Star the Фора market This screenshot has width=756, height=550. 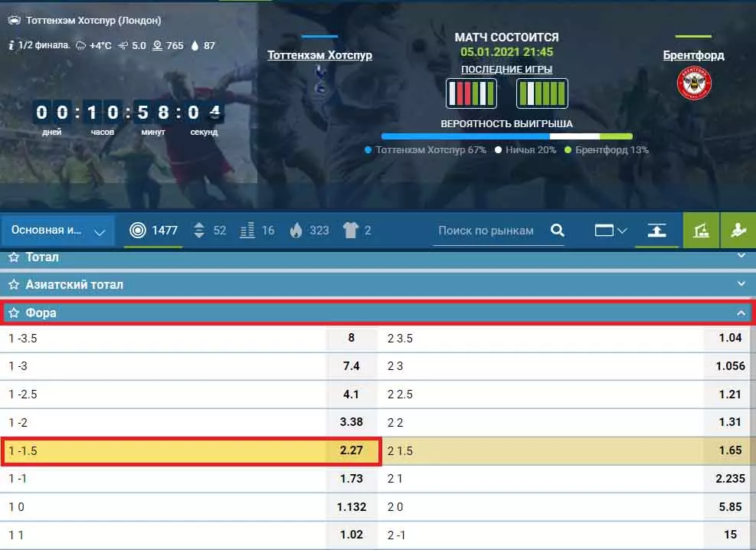(x=14, y=313)
